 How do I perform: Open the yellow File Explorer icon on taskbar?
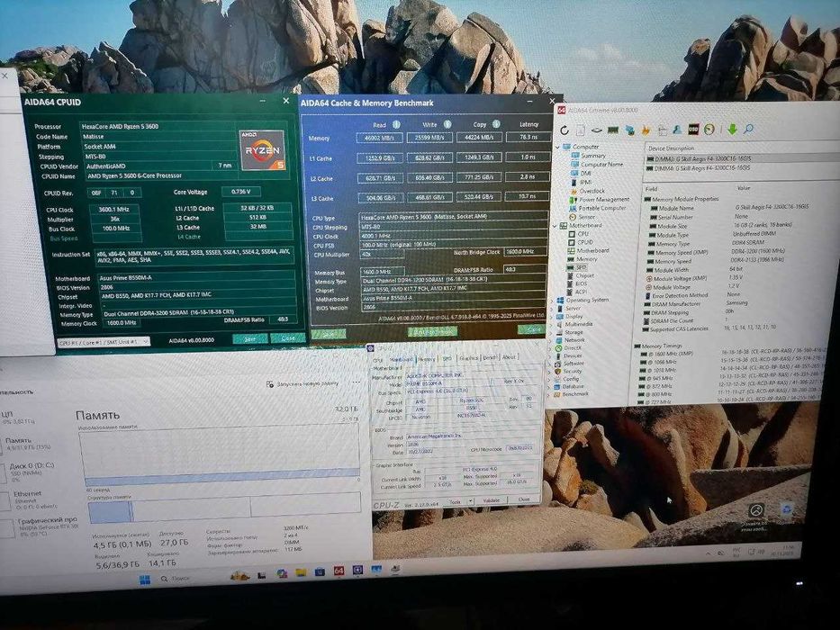(x=301, y=571)
